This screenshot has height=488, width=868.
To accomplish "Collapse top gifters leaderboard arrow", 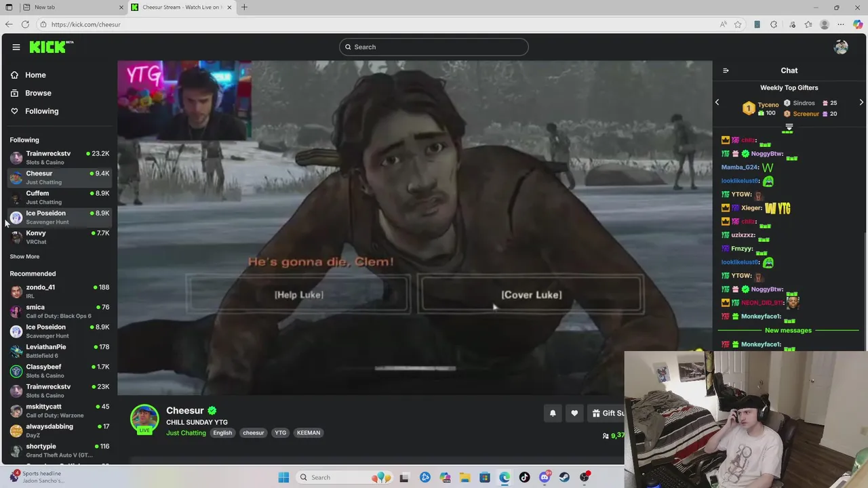I will click(x=789, y=127).
